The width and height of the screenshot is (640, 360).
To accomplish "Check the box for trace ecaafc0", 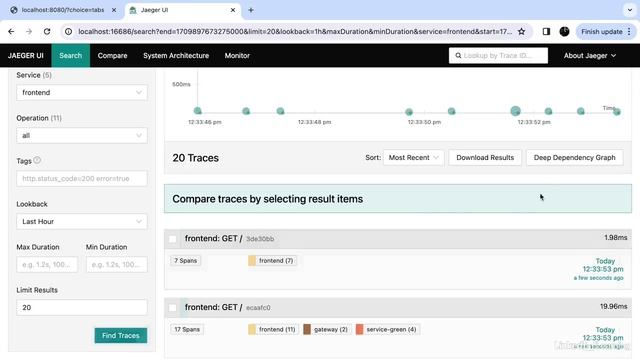I will point(173,308).
